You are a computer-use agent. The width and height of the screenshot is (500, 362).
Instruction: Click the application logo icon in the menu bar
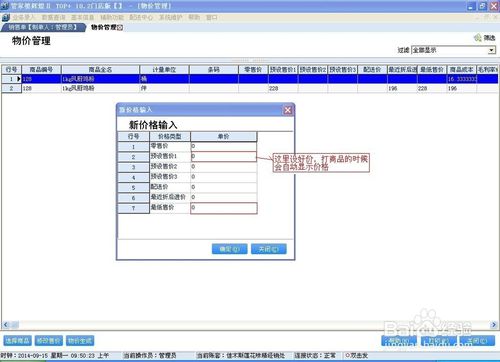[x=5, y=17]
